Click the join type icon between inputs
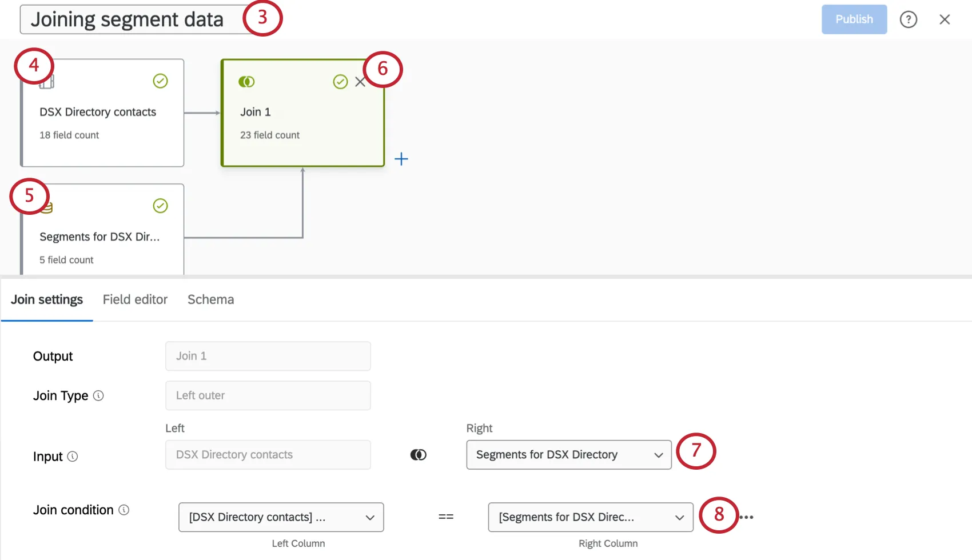972x560 pixels. [x=419, y=455]
